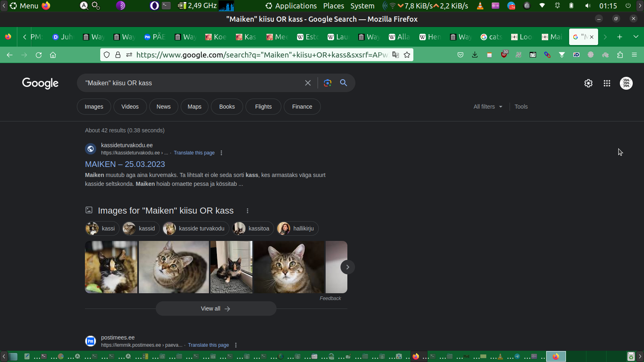Go back to the previous page
Image resolution: width=644 pixels, height=362 pixels.
tap(10, 55)
